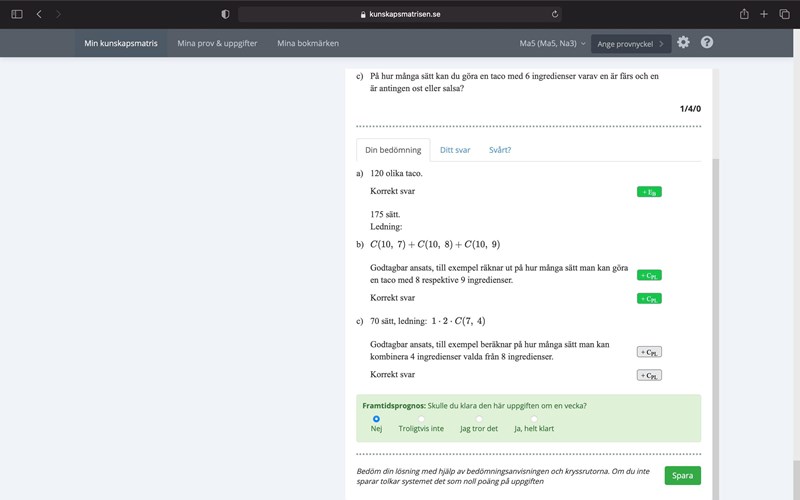This screenshot has height=500, width=800.
Task: Toggle the Safari sidebar icon
Action: tap(16, 14)
